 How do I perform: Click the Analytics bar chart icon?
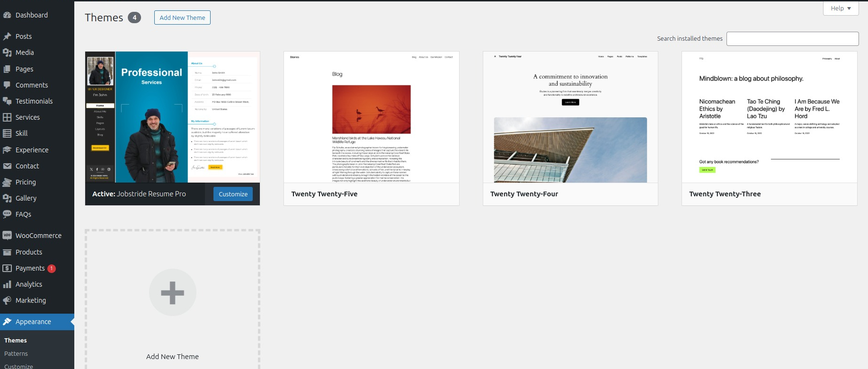click(7, 284)
